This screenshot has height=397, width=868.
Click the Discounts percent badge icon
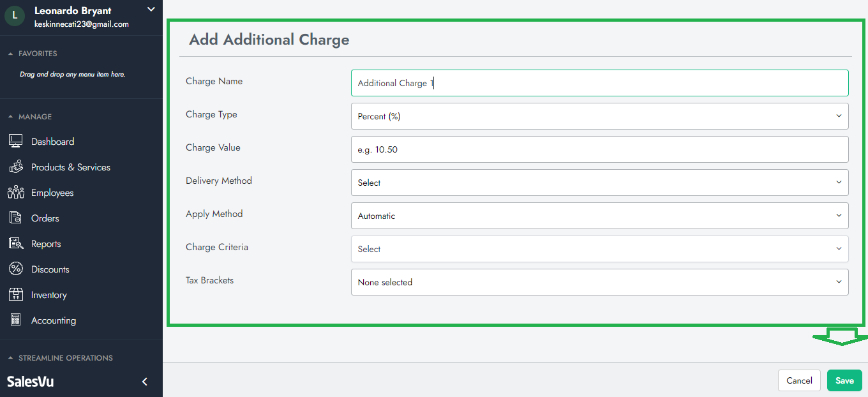(16, 269)
